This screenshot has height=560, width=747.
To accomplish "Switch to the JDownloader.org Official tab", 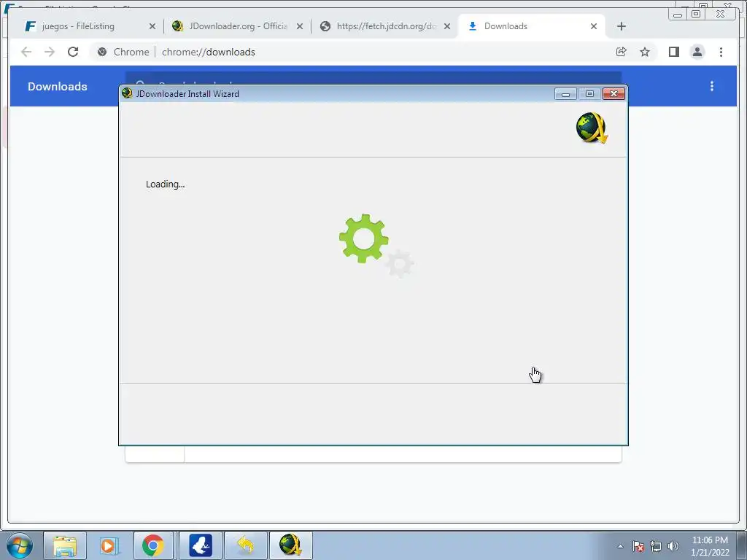I will 237,26.
